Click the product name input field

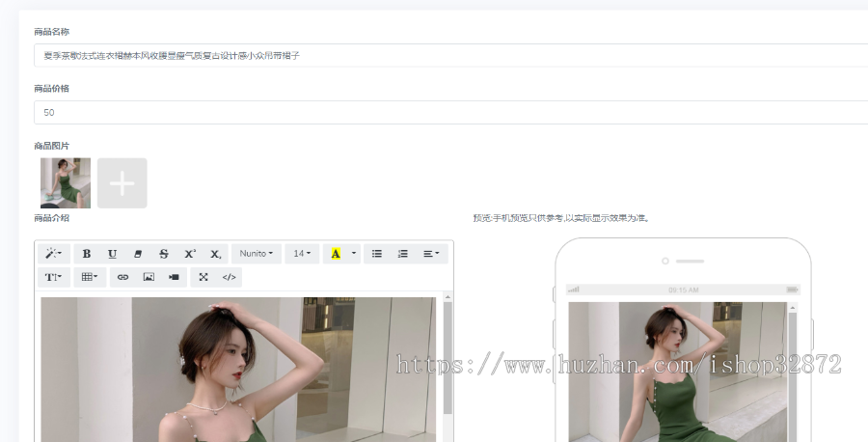[x=450, y=55]
